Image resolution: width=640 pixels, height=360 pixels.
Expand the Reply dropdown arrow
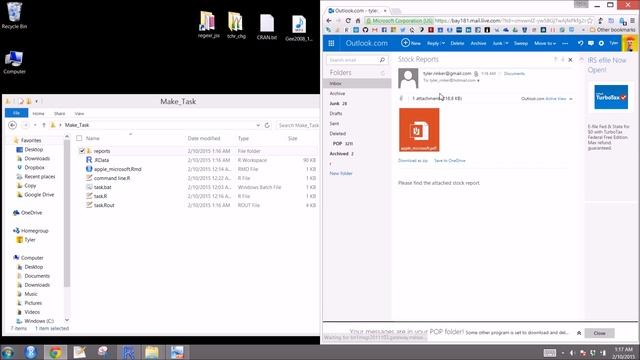point(443,43)
